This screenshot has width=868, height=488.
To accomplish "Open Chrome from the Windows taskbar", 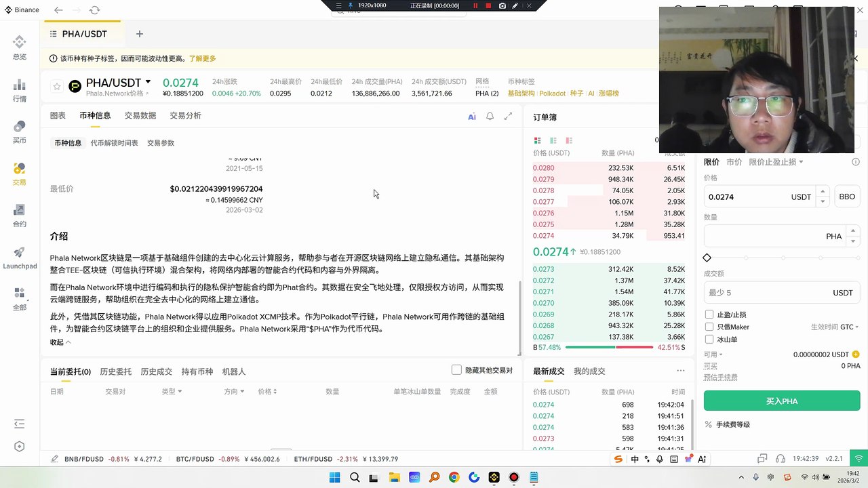I will coord(454,477).
